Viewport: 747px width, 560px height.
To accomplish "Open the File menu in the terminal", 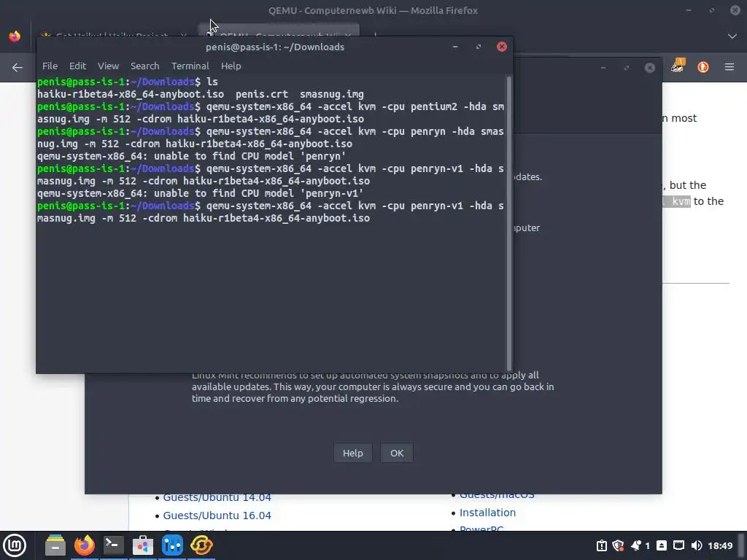I will click(x=50, y=66).
